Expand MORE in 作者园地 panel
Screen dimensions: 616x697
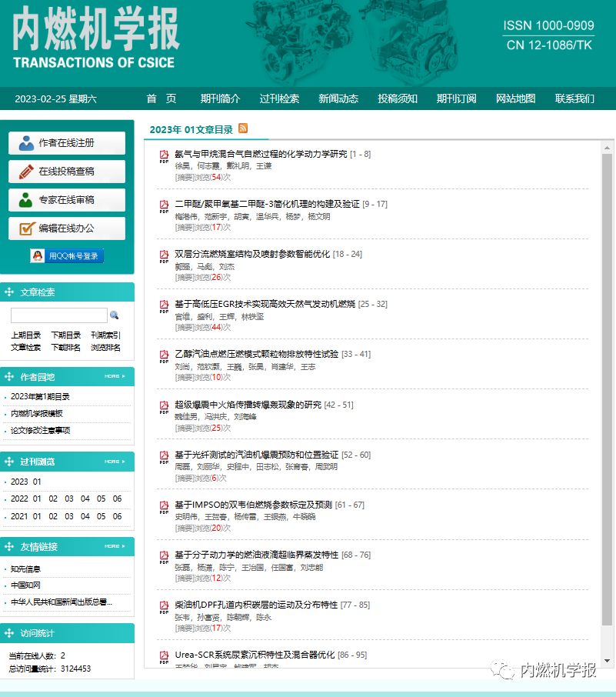[113, 377]
